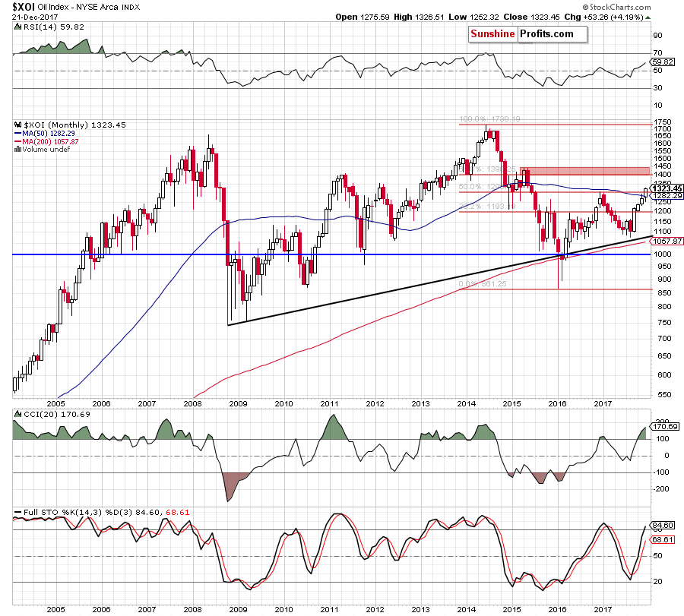Image resolution: width=684 pixels, height=616 pixels.
Task: Click the RSI(14) 59.82 indicator label
Action: pyautogui.click(x=54, y=27)
